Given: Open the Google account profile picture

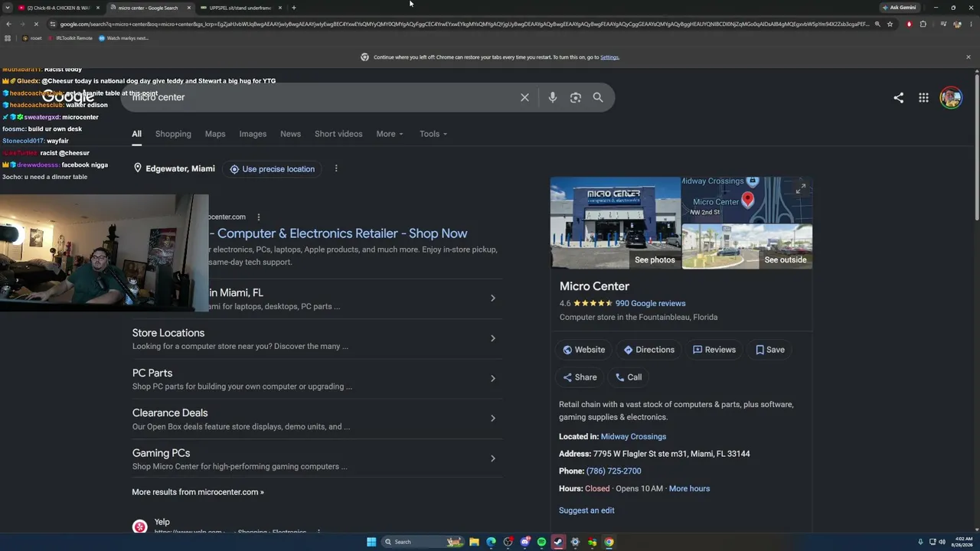Looking at the screenshot, I should click(951, 98).
